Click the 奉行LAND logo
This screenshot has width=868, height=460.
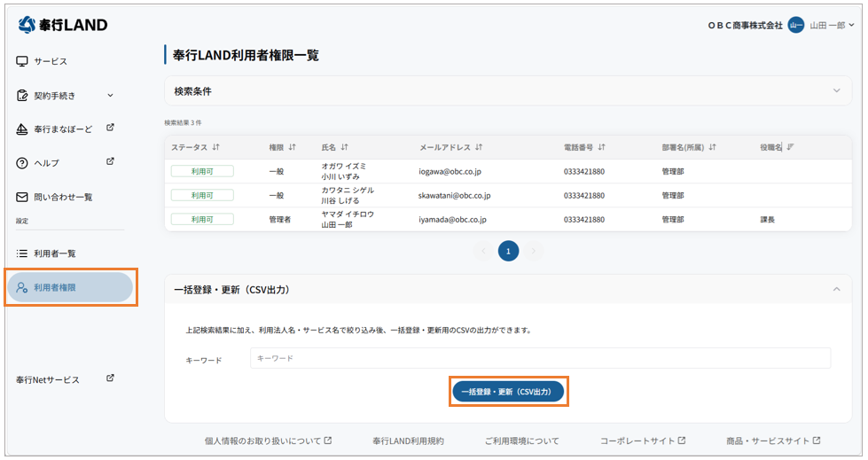point(63,25)
